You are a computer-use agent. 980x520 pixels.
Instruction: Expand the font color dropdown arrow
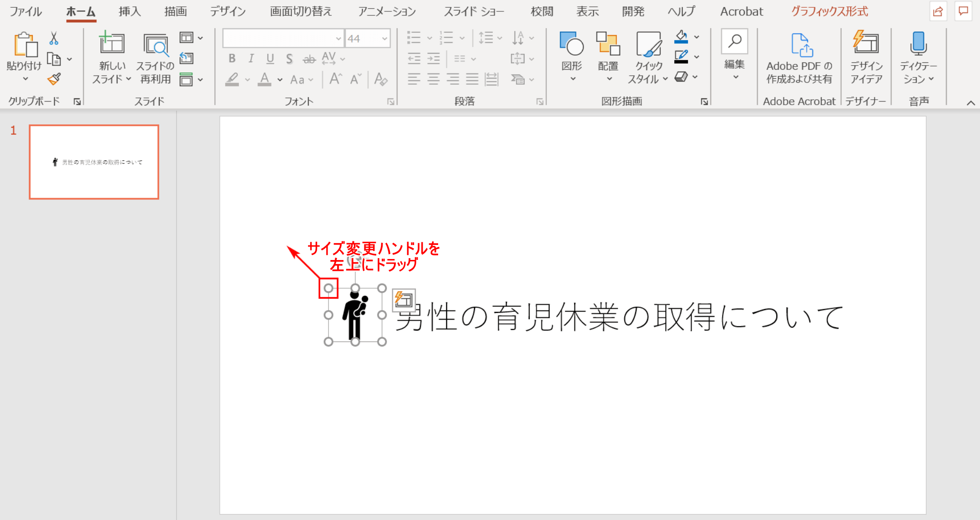280,80
